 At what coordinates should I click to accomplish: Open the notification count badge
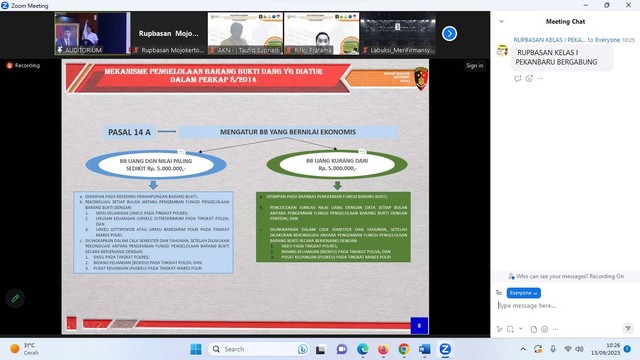point(627,349)
